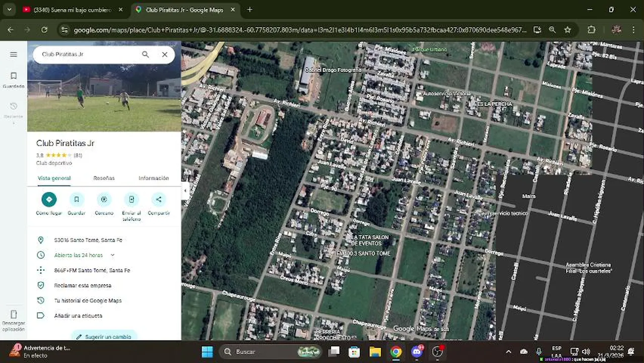Reload the current page

pyautogui.click(x=44, y=30)
